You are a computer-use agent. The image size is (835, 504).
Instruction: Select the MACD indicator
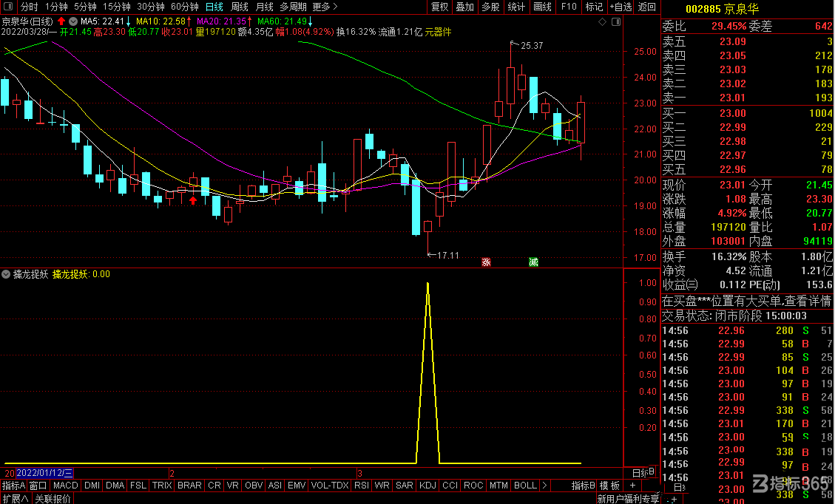[66, 486]
